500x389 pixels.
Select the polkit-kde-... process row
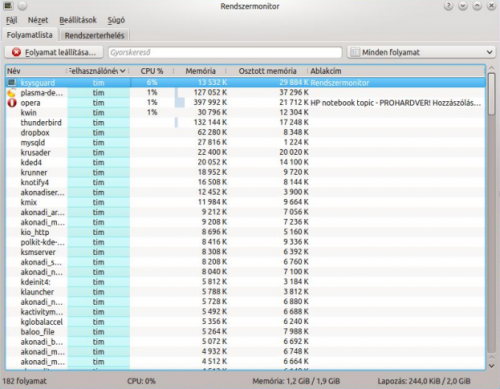click(245, 242)
